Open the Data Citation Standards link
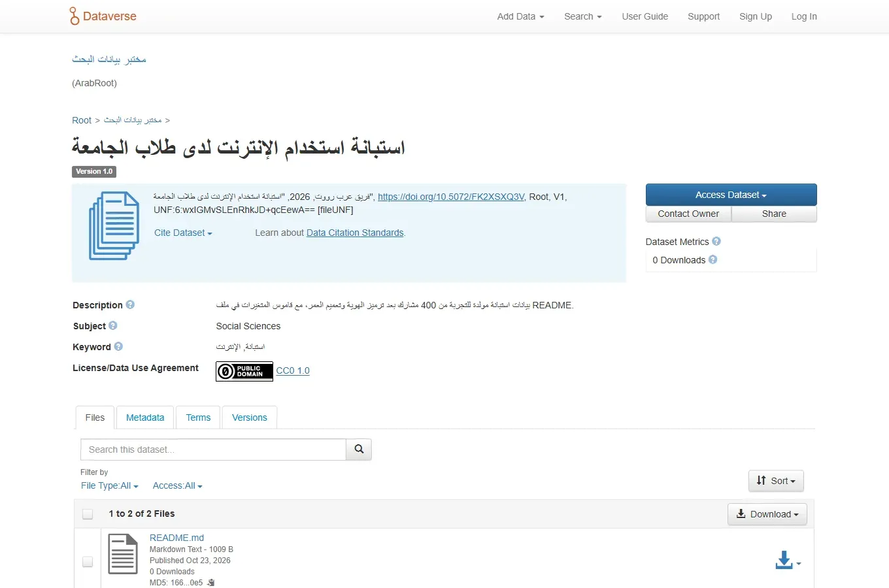 point(355,233)
